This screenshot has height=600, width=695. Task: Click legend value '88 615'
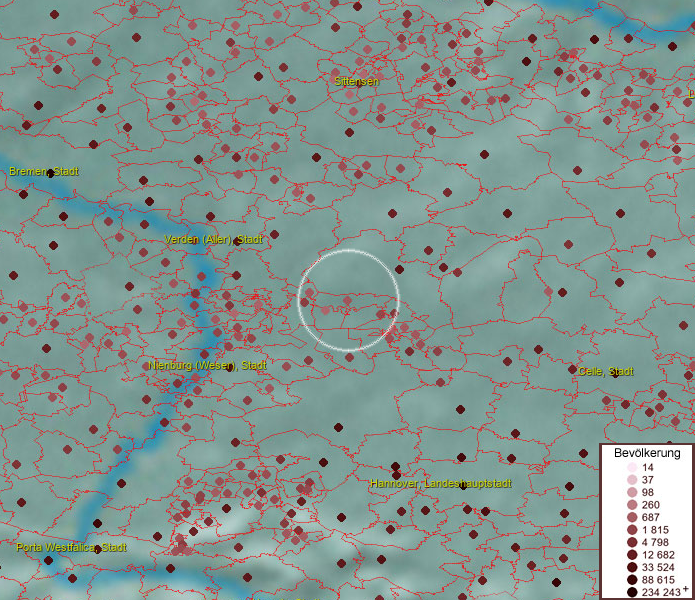click(658, 580)
